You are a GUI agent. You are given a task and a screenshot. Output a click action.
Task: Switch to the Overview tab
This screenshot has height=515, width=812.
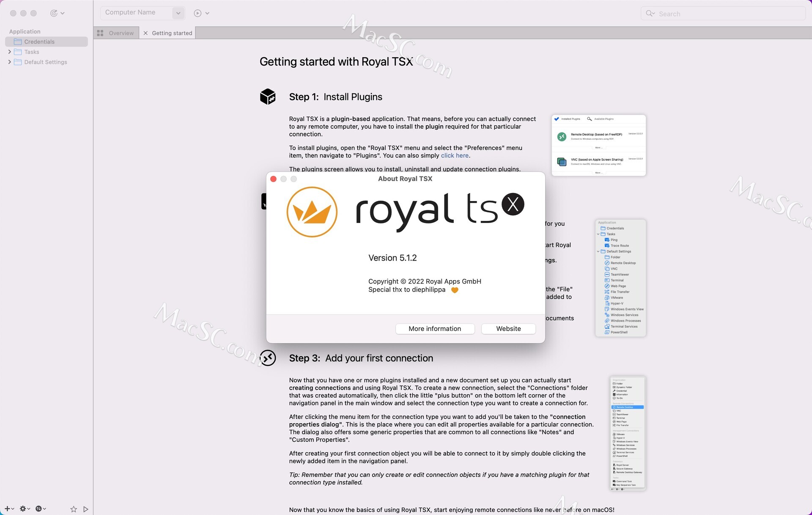[x=116, y=33]
